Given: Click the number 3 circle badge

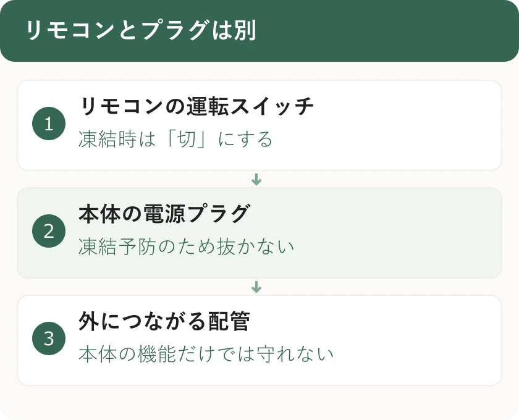Looking at the screenshot, I should (x=49, y=338).
